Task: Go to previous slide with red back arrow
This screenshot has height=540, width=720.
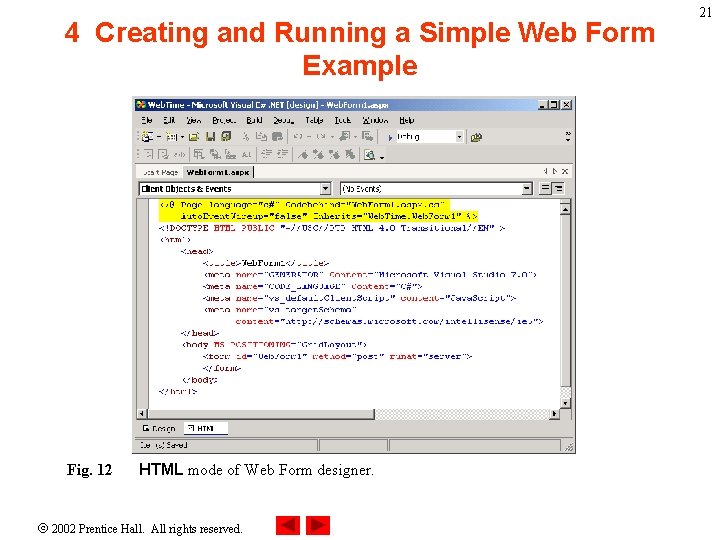Action: [288, 525]
